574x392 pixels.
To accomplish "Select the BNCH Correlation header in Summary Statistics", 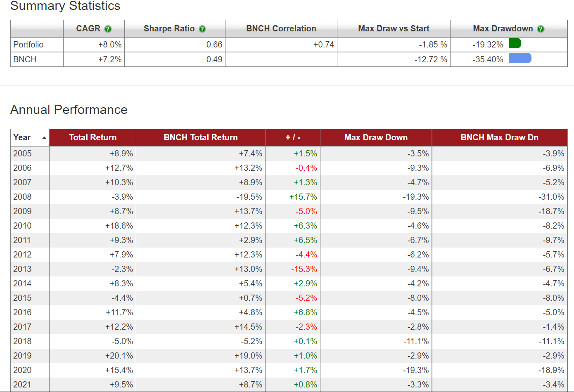I will click(x=281, y=28).
